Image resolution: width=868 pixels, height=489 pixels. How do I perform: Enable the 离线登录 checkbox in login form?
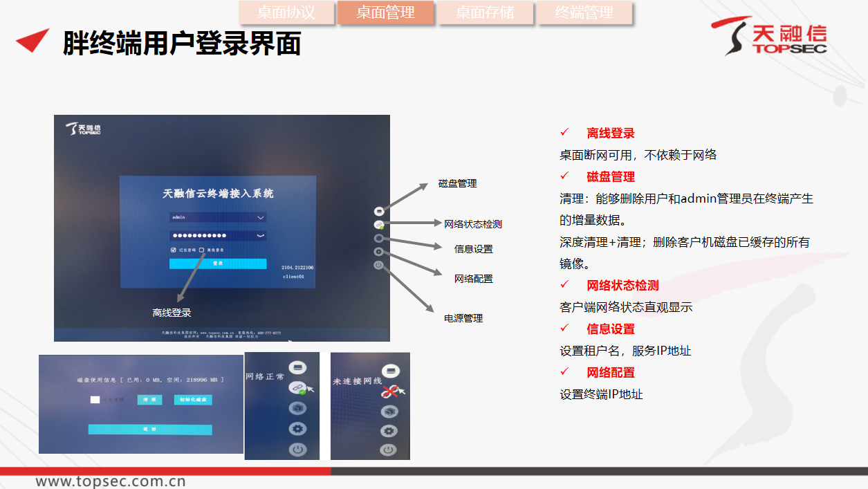[x=202, y=250]
